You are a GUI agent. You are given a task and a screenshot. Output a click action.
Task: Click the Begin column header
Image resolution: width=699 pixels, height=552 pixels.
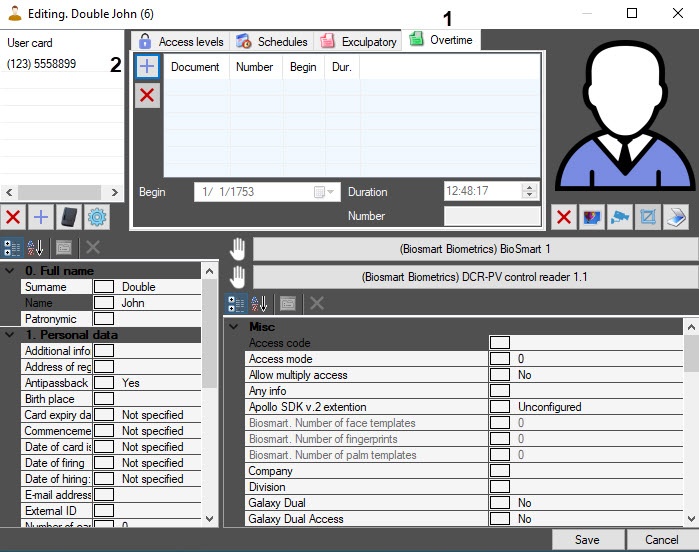[304, 67]
